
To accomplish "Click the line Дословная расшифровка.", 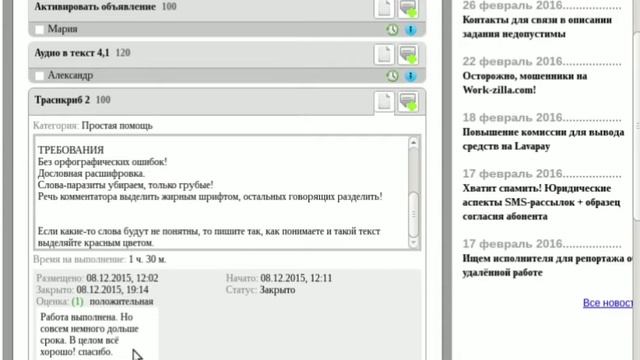I will [x=91, y=173].
